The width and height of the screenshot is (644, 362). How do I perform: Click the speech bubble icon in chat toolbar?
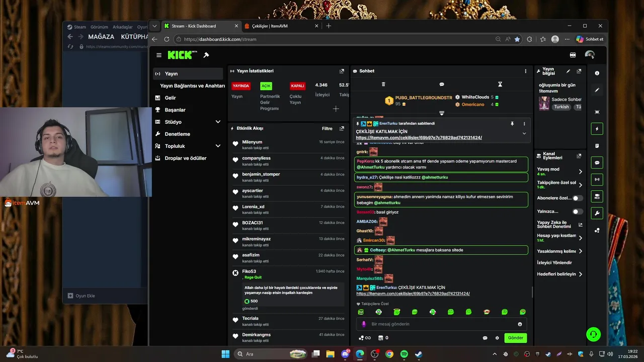(442, 84)
